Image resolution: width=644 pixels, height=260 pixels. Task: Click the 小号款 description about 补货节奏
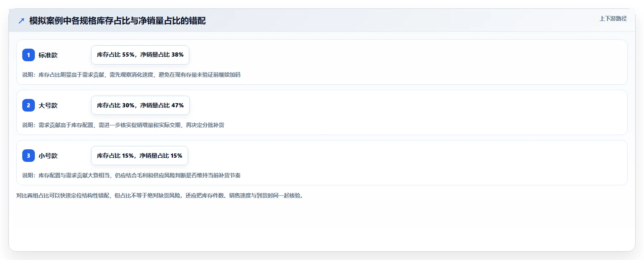click(x=131, y=175)
